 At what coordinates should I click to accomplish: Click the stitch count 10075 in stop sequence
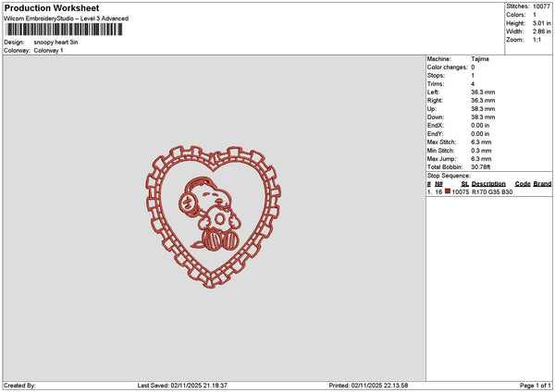[x=461, y=192]
